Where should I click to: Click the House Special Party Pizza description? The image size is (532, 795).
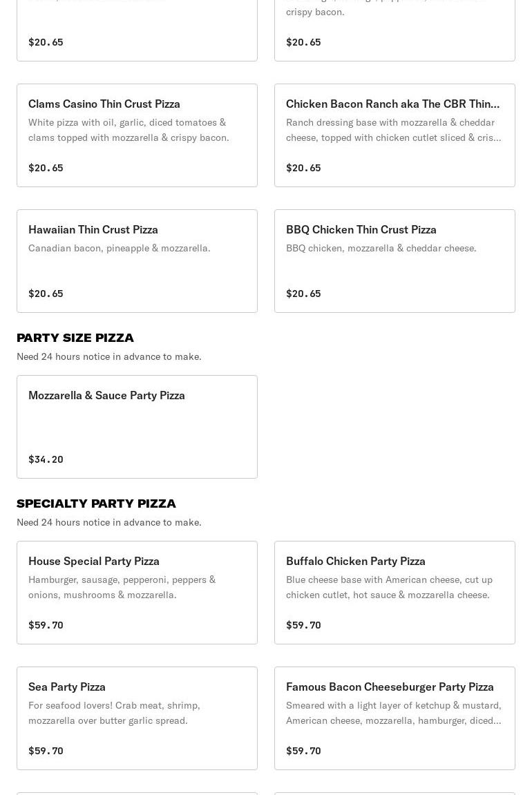point(122,587)
